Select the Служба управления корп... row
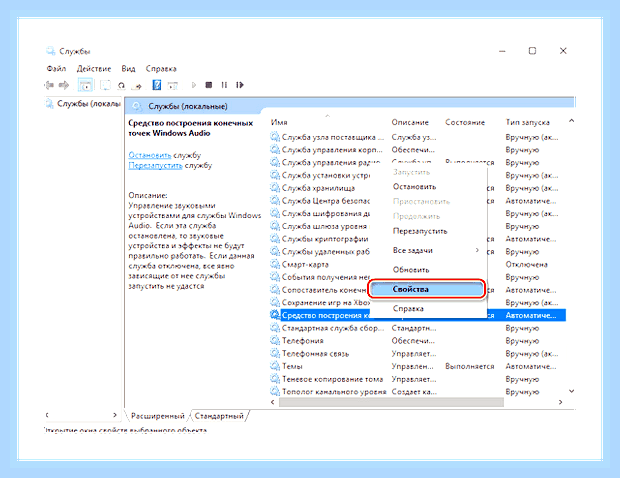 click(418, 150)
